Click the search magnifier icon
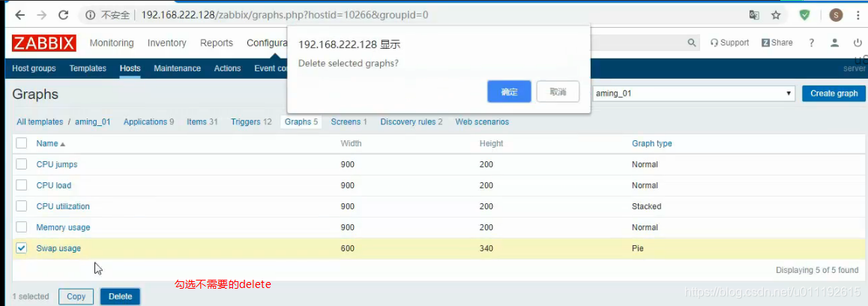 click(x=691, y=43)
